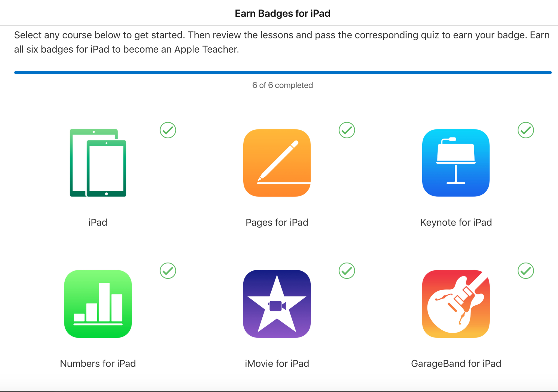Click the Numbers for iPad completion checkmark
This screenshot has height=392, width=558.
tap(168, 271)
